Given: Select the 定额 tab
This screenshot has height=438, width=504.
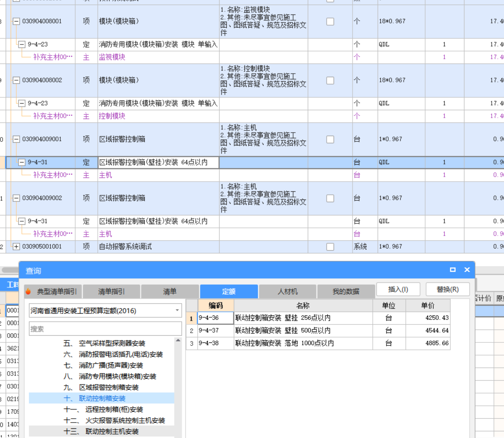Looking at the screenshot, I should point(229,292).
